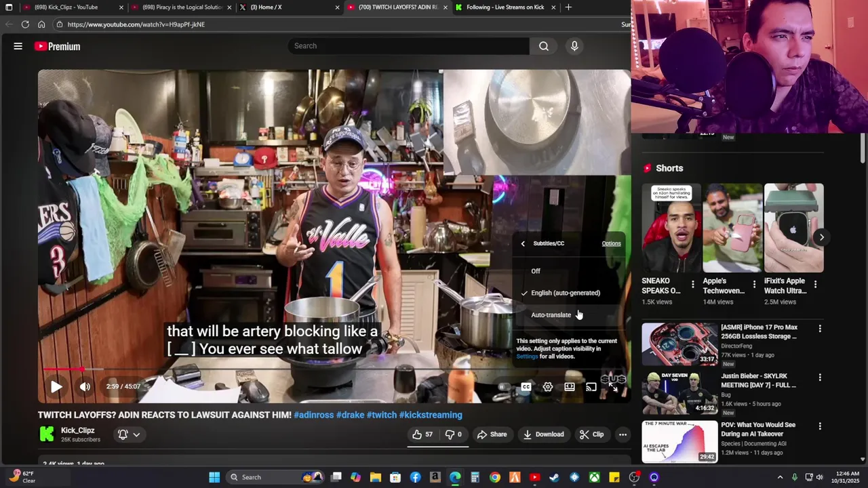Open Windows Start menu

click(214, 477)
